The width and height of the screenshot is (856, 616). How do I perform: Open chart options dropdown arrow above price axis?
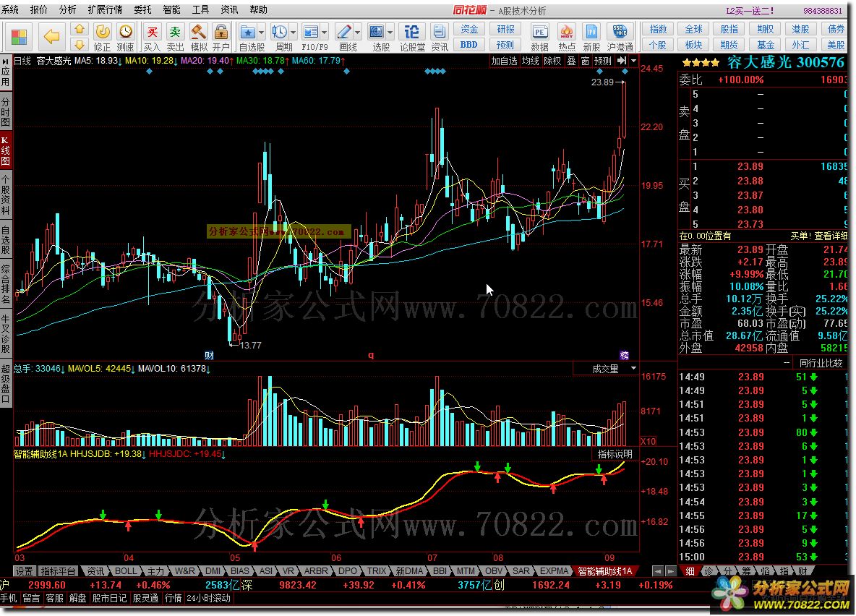click(x=633, y=61)
